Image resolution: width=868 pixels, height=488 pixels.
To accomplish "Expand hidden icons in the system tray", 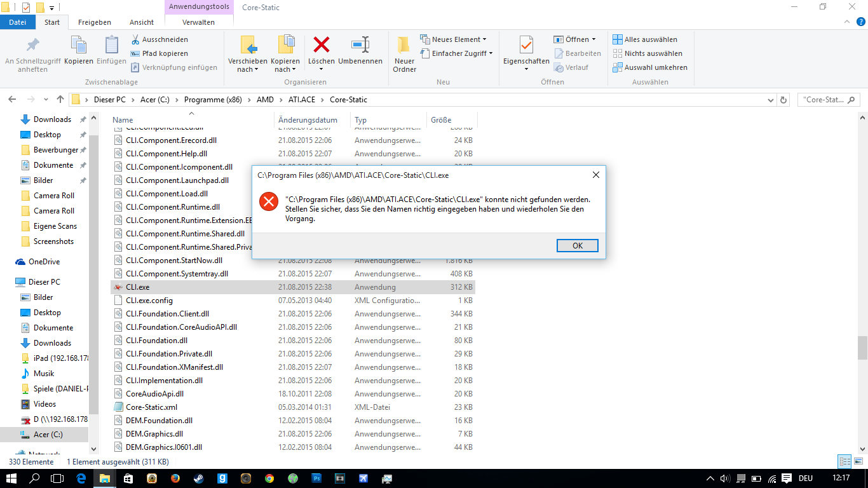I will tap(710, 478).
